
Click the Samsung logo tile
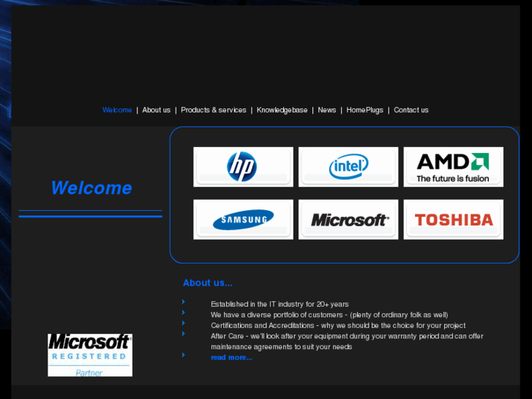click(243, 220)
